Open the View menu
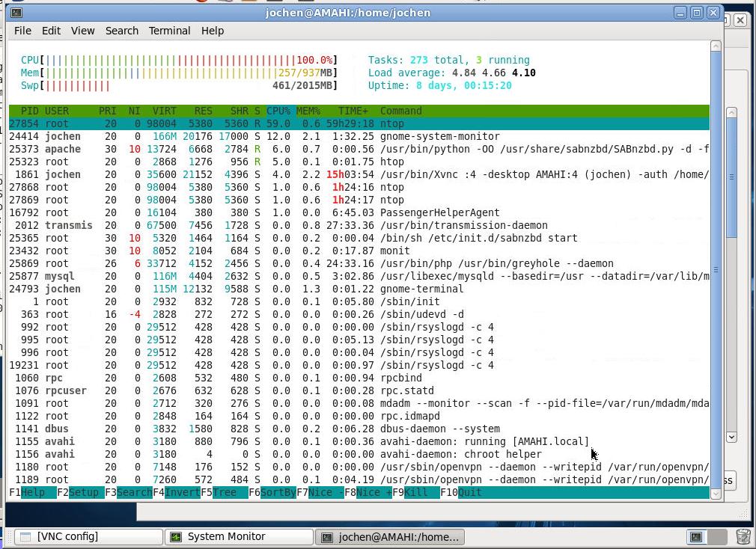This screenshot has width=756, height=549. (83, 31)
